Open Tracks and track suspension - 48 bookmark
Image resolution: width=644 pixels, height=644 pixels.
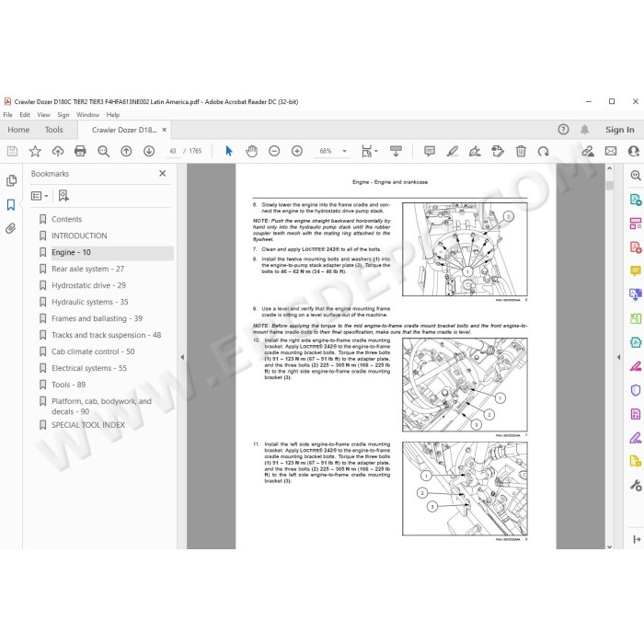[106, 335]
